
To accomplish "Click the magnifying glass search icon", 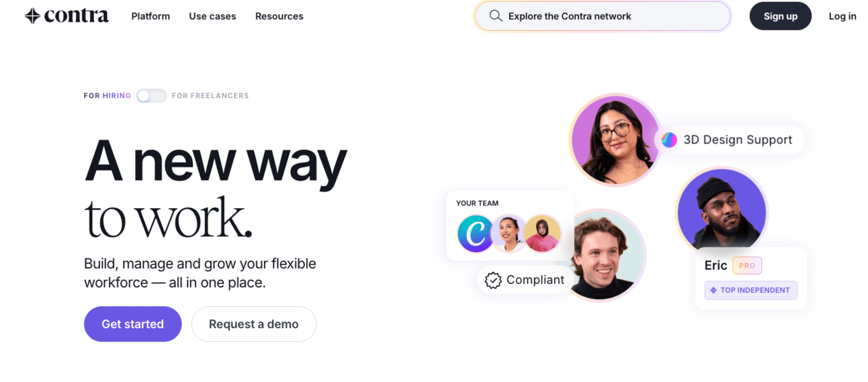I will click(496, 16).
